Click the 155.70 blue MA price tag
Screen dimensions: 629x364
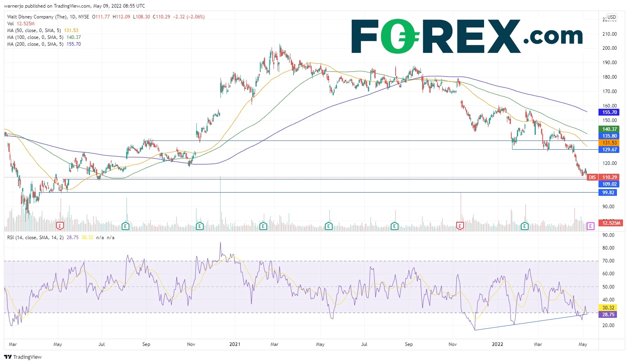point(609,112)
